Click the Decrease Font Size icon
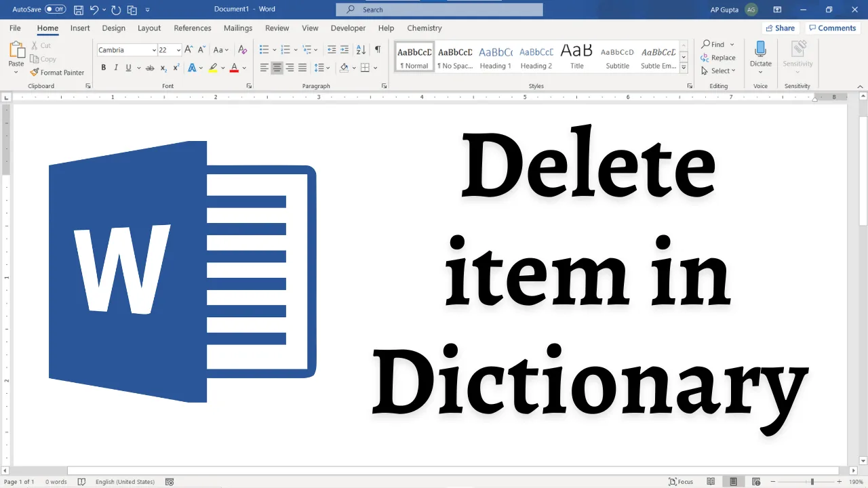The width and height of the screenshot is (868, 488). 201,49
